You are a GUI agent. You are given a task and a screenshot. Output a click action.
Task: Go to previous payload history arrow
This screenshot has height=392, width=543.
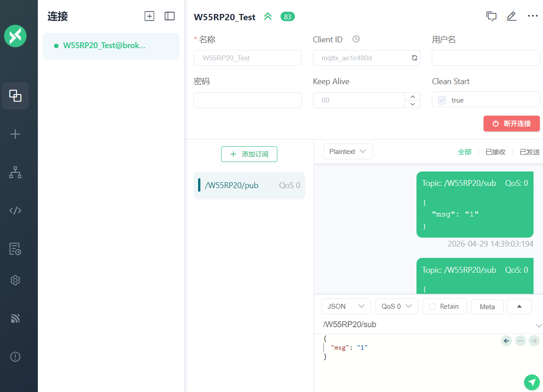(x=507, y=341)
